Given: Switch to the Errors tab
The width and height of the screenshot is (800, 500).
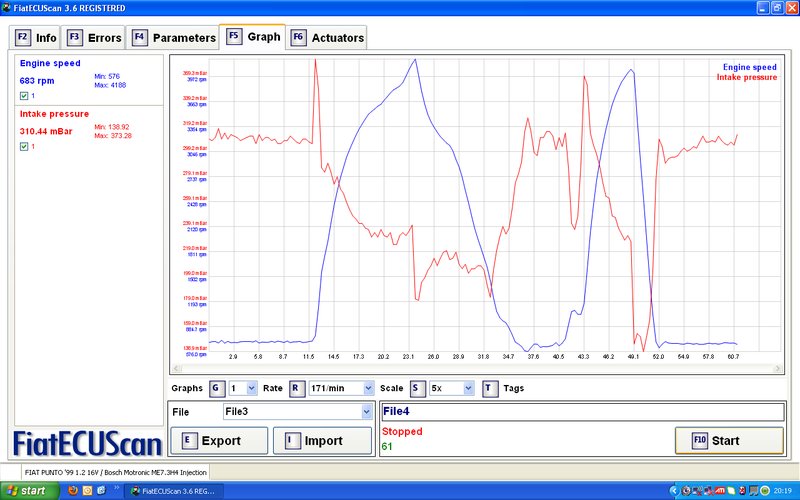Looking at the screenshot, I should [x=95, y=38].
